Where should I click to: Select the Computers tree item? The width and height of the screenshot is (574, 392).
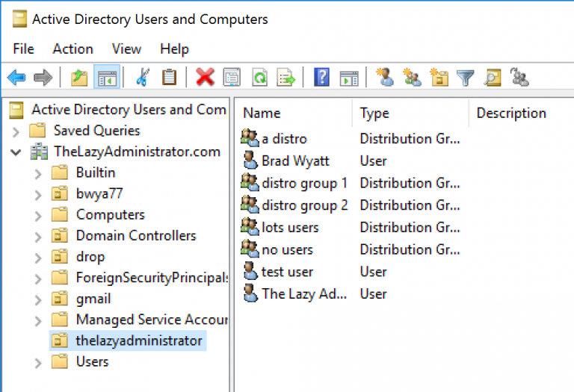tap(111, 215)
